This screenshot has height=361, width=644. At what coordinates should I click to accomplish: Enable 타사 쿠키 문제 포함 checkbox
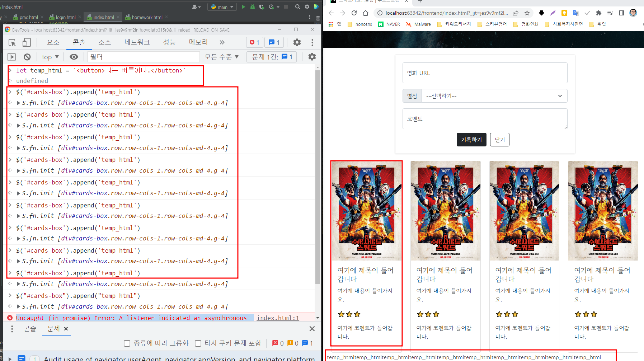point(198,343)
